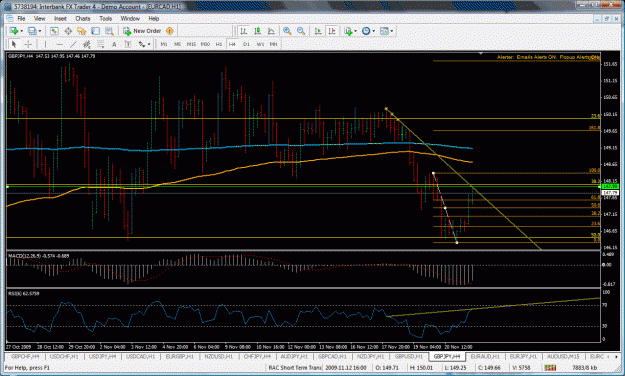Expand the Arrows dropdown arrow
Viewport: 625px width, 376px height.
[149, 44]
